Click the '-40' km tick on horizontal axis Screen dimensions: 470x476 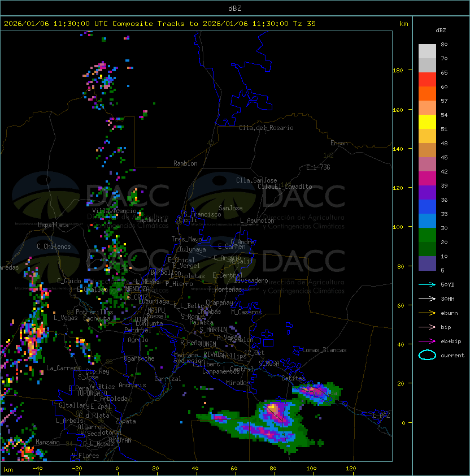pyautogui.click(x=37, y=469)
